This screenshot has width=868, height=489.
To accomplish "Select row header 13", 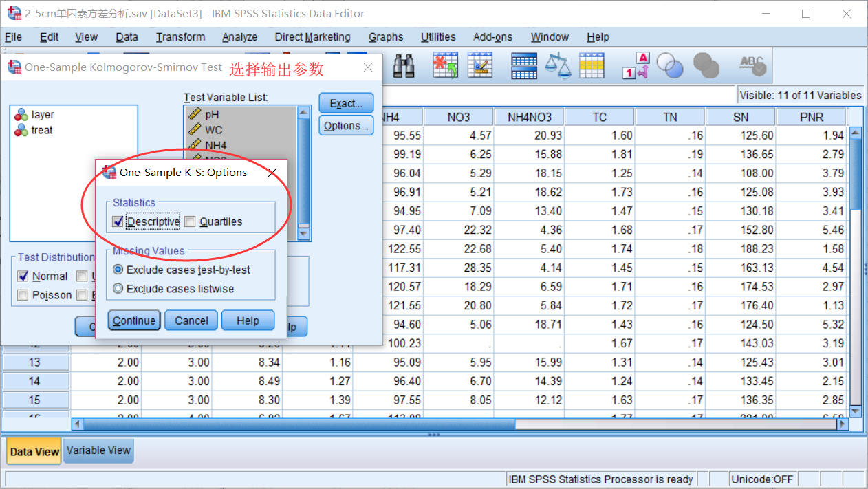I will pyautogui.click(x=36, y=362).
